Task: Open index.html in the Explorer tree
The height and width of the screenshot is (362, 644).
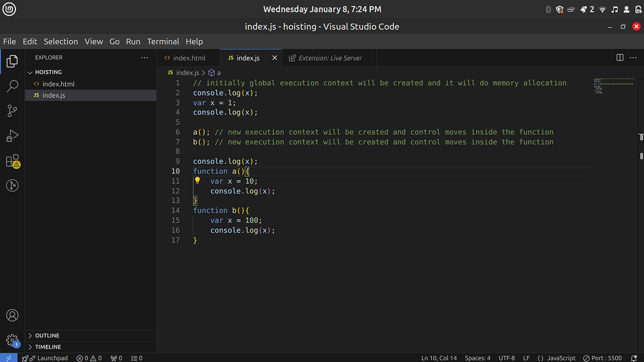Action: (91, 84)
